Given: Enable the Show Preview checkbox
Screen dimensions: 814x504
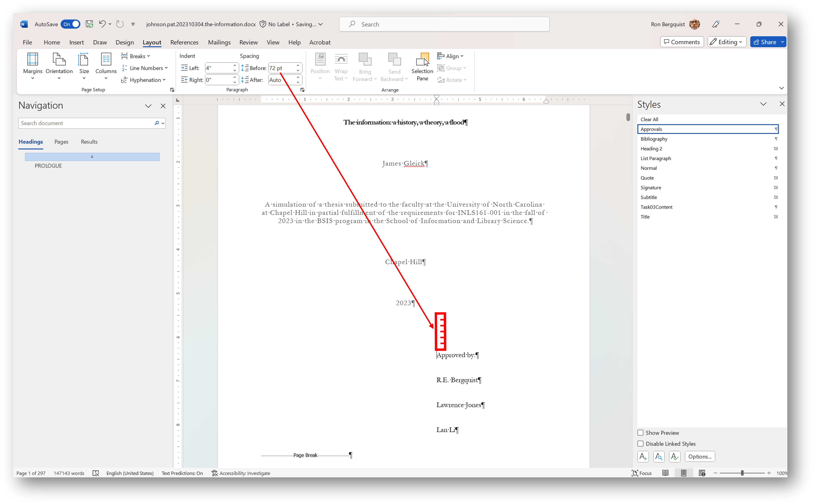Looking at the screenshot, I should point(640,432).
